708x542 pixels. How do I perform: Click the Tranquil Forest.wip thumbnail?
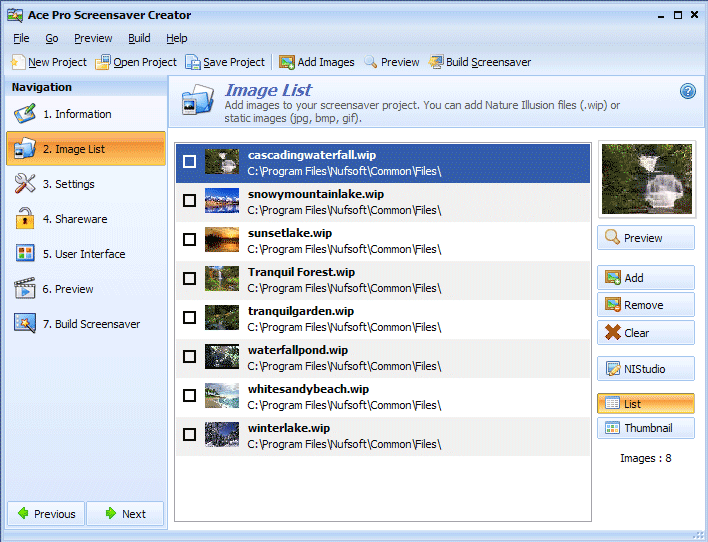[x=222, y=278]
